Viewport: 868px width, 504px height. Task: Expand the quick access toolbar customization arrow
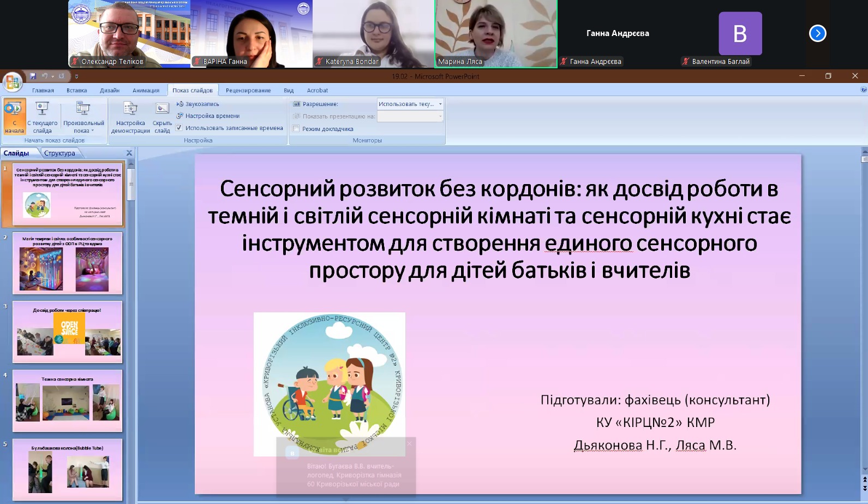(76, 76)
